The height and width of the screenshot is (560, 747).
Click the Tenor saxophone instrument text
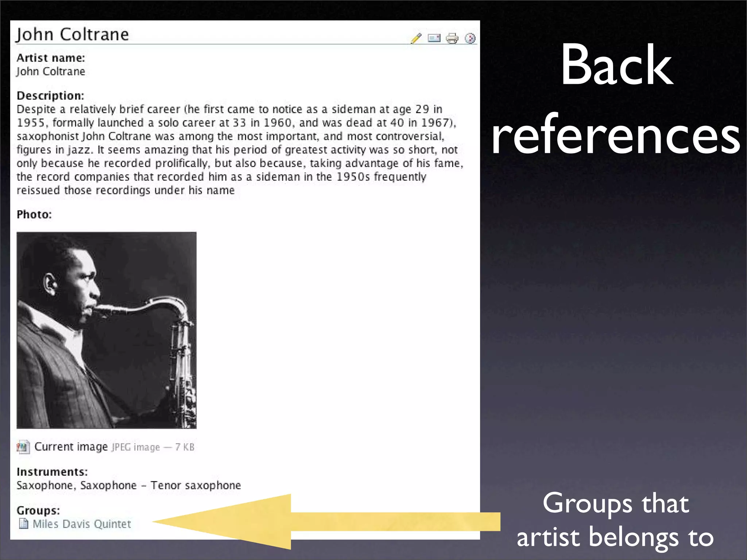click(x=196, y=485)
